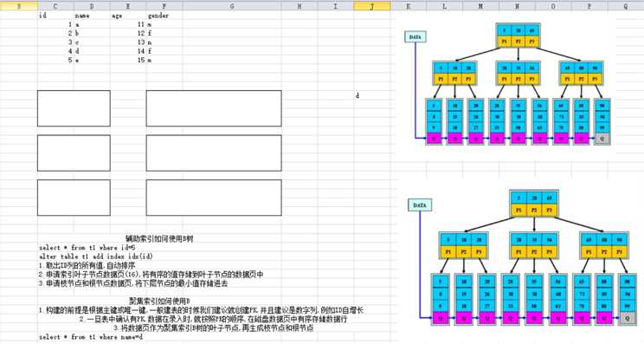Select the column M header

pyautogui.click(x=480, y=6)
